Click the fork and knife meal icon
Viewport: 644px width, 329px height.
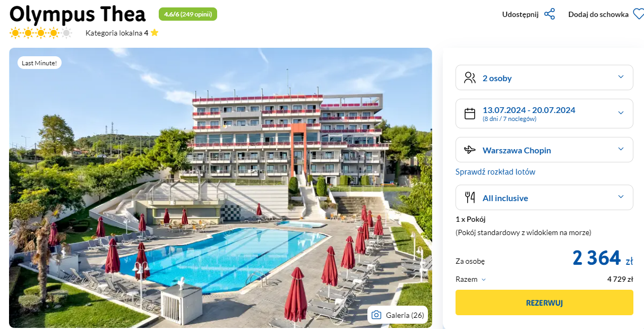pos(470,197)
